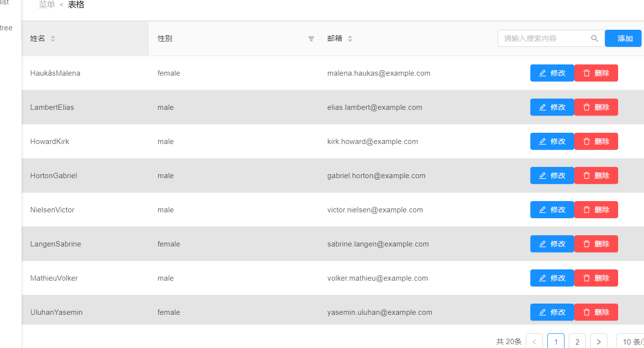Viewport: 644px width, 348px height.
Task: Click the blue 添加 button
Action: point(623,38)
